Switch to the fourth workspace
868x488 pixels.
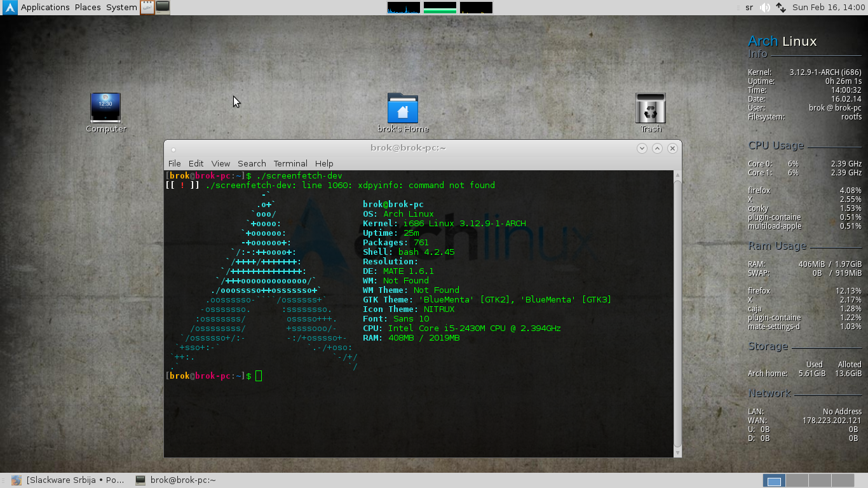[x=843, y=481]
